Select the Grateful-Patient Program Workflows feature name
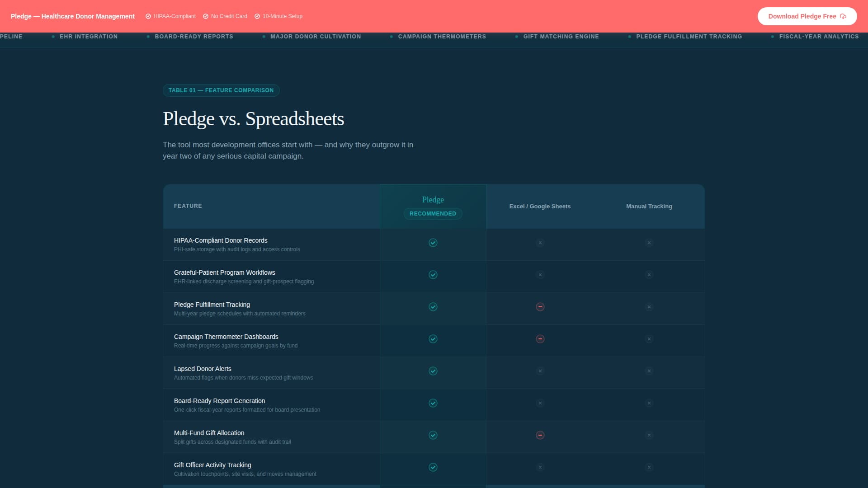The width and height of the screenshot is (868, 488). coord(225,272)
